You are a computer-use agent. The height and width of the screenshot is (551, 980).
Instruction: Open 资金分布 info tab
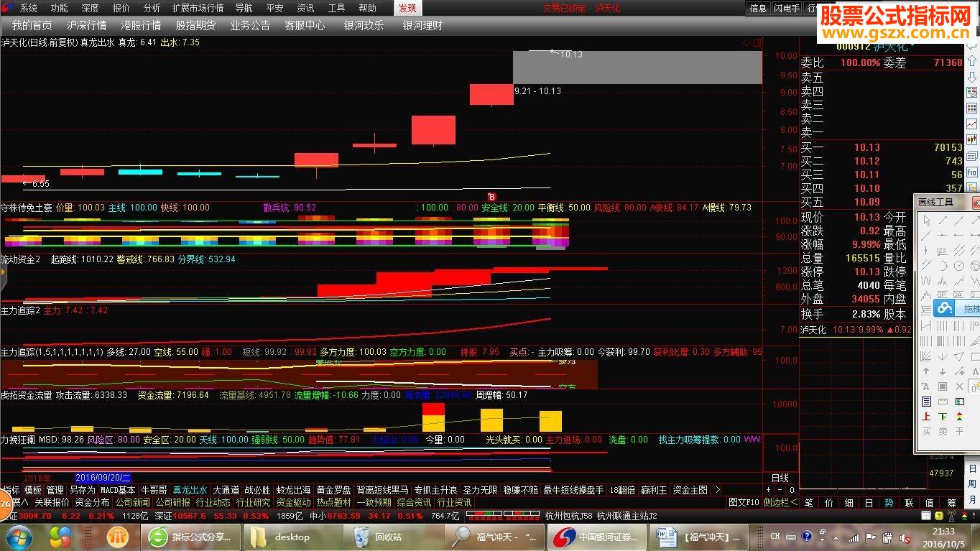tap(93, 502)
